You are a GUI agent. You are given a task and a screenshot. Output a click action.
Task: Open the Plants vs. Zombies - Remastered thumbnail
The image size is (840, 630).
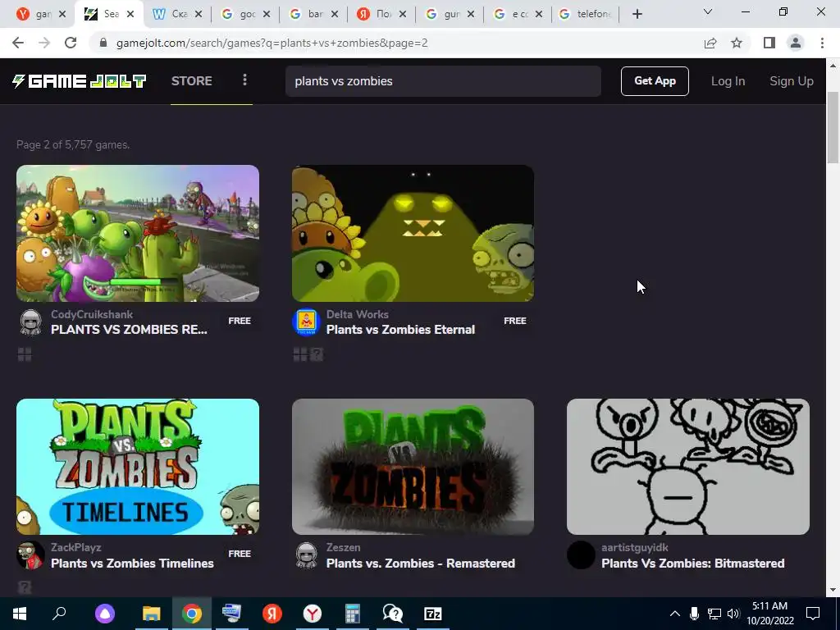[413, 467]
